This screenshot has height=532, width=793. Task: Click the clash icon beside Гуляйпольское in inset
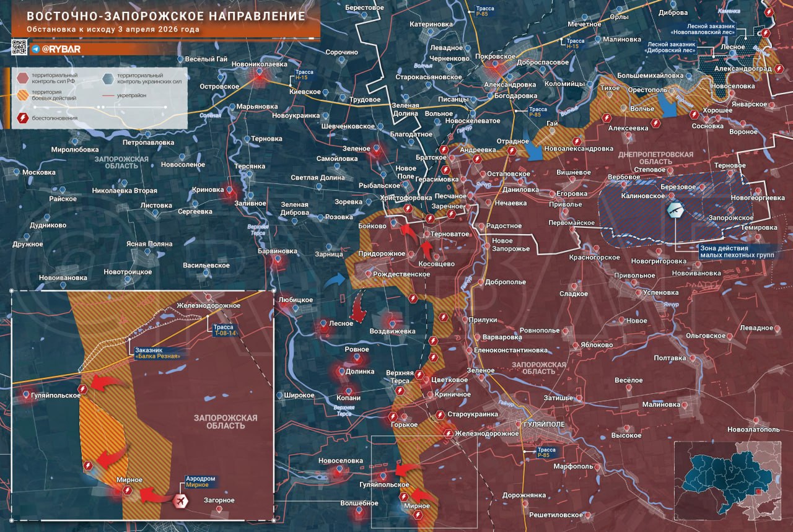(82, 388)
